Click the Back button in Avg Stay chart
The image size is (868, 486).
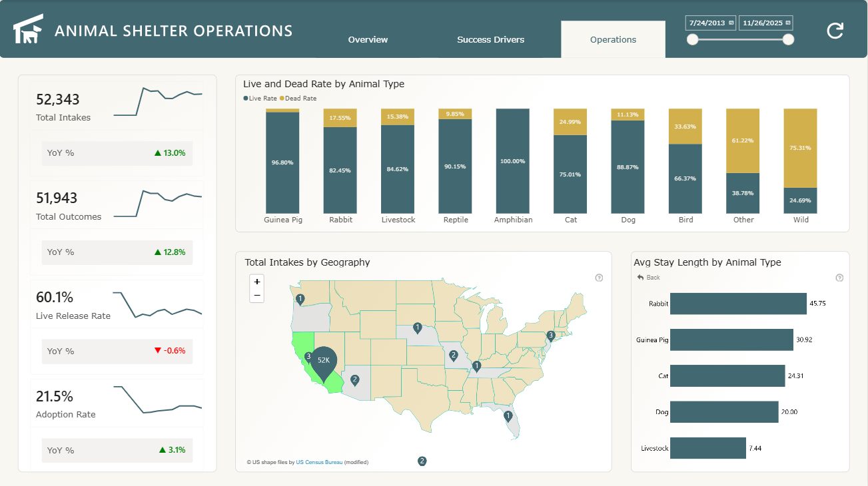648,278
